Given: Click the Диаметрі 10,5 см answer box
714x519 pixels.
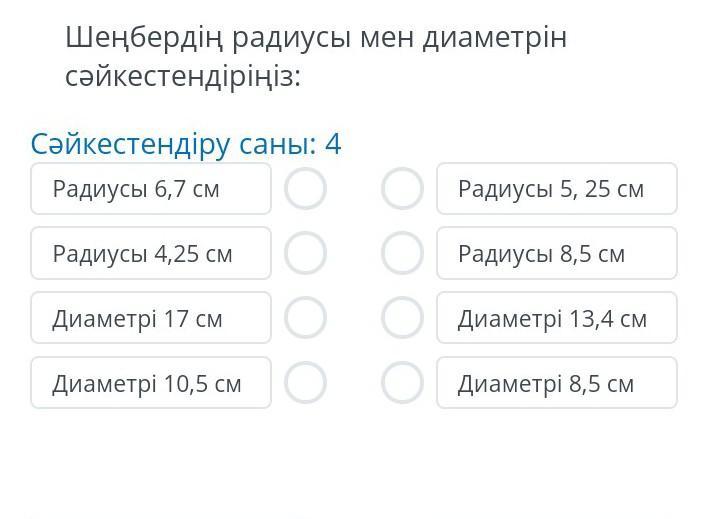Looking at the screenshot, I should tap(151, 382).
